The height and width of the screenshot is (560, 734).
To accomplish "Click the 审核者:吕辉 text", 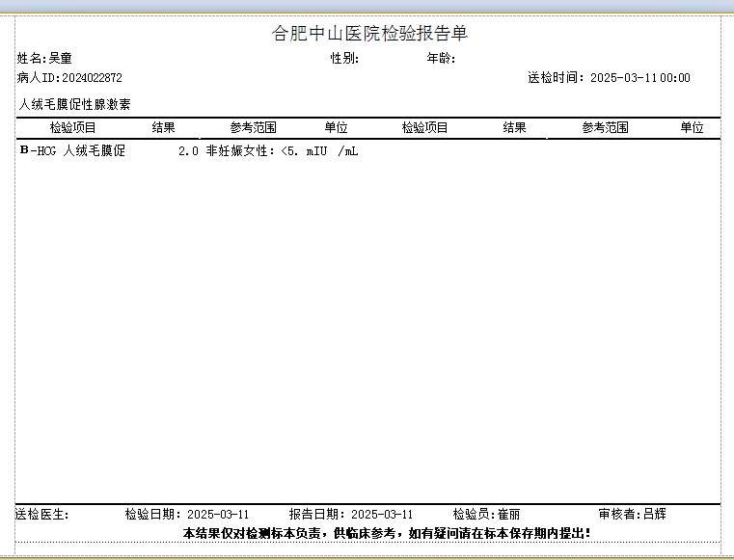I will (633, 515).
